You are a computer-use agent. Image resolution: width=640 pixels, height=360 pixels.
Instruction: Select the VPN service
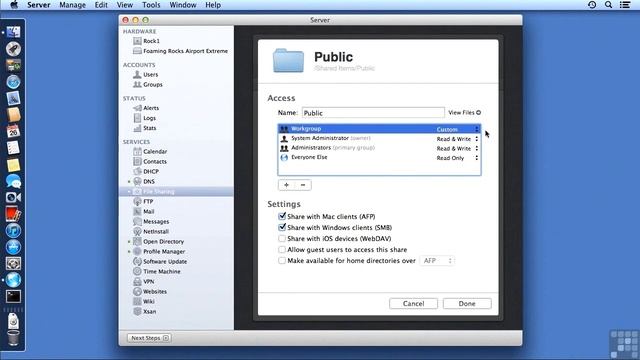pyautogui.click(x=144, y=282)
